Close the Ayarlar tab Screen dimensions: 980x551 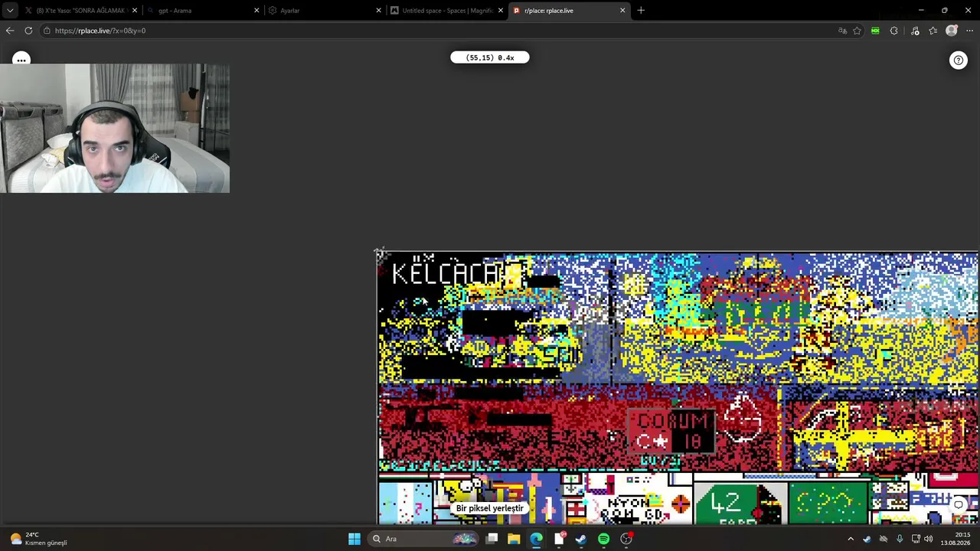pos(378,11)
